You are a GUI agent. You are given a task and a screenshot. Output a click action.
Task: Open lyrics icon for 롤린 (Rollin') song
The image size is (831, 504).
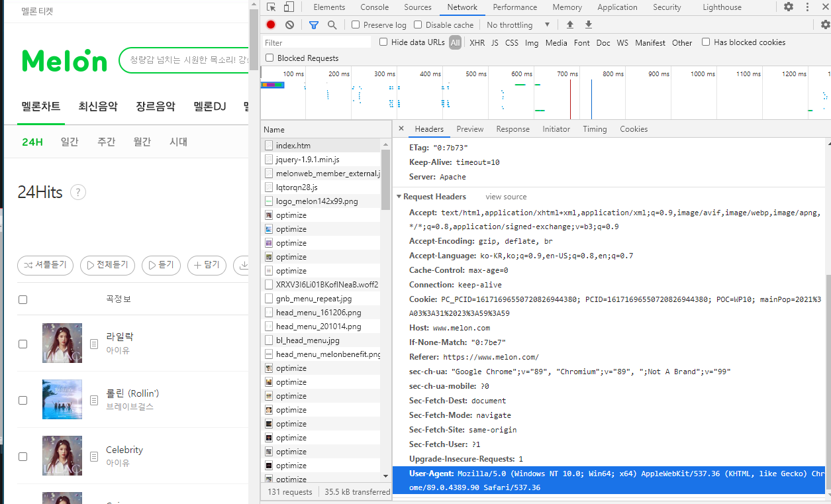(94, 400)
